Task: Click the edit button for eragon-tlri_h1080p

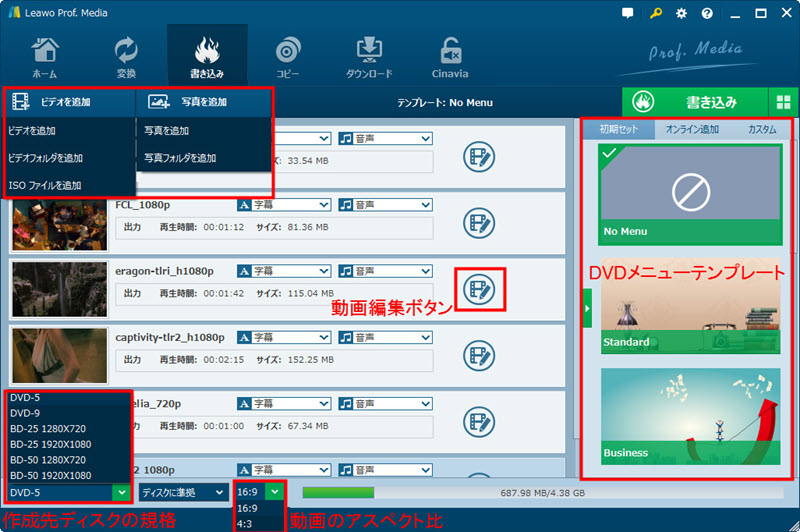Action: [x=479, y=289]
